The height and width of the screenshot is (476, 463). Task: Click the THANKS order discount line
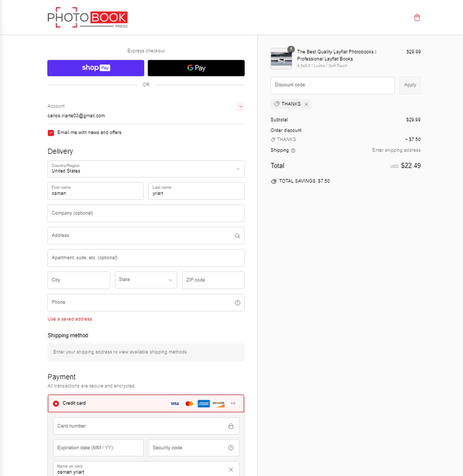346,140
